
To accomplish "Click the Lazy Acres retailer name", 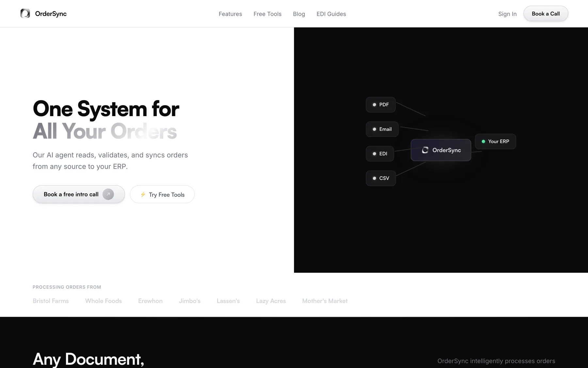I will coord(271,301).
